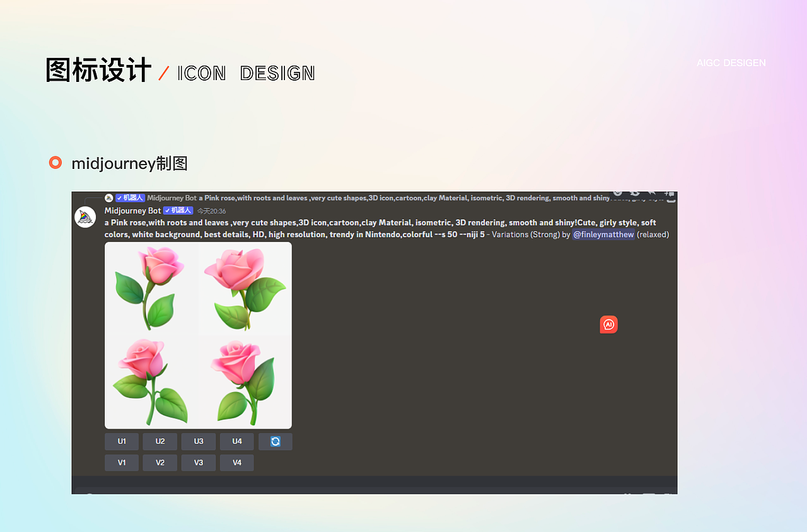Viewport: 807px width, 532px height.
Task: Select U3 to upscale the third rose
Action: tap(199, 441)
